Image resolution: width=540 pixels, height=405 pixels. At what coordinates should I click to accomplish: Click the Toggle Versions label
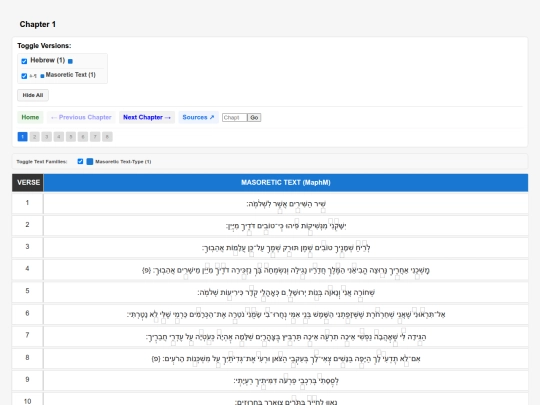pyautogui.click(x=44, y=46)
